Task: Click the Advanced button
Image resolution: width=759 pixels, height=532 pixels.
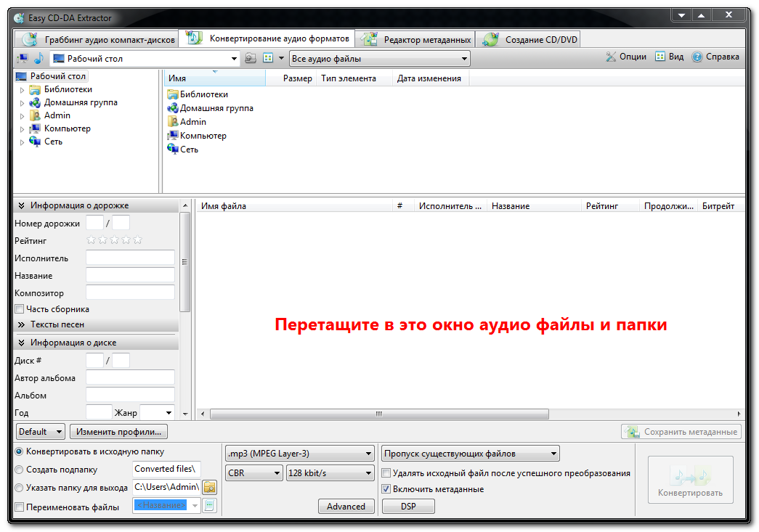Action: pyautogui.click(x=346, y=507)
